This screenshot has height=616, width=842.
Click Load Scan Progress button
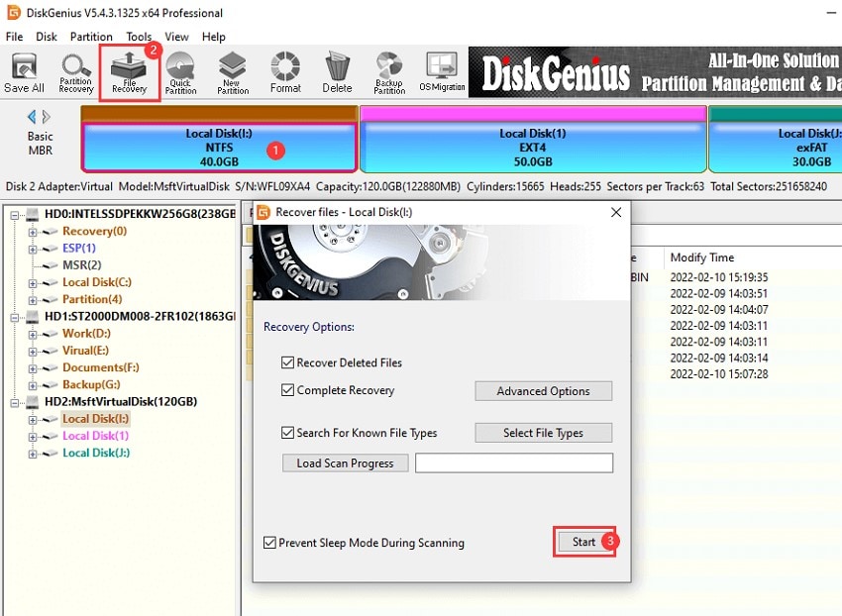(x=345, y=462)
